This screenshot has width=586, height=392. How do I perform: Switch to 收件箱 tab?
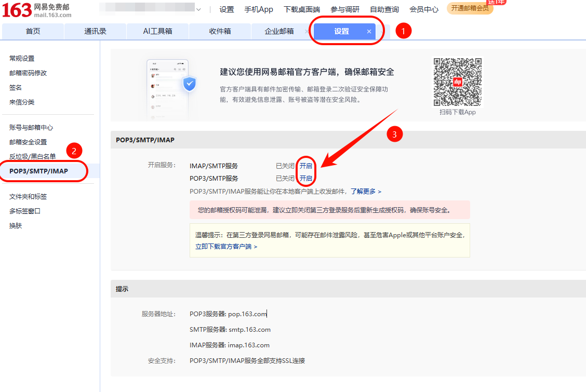point(220,31)
